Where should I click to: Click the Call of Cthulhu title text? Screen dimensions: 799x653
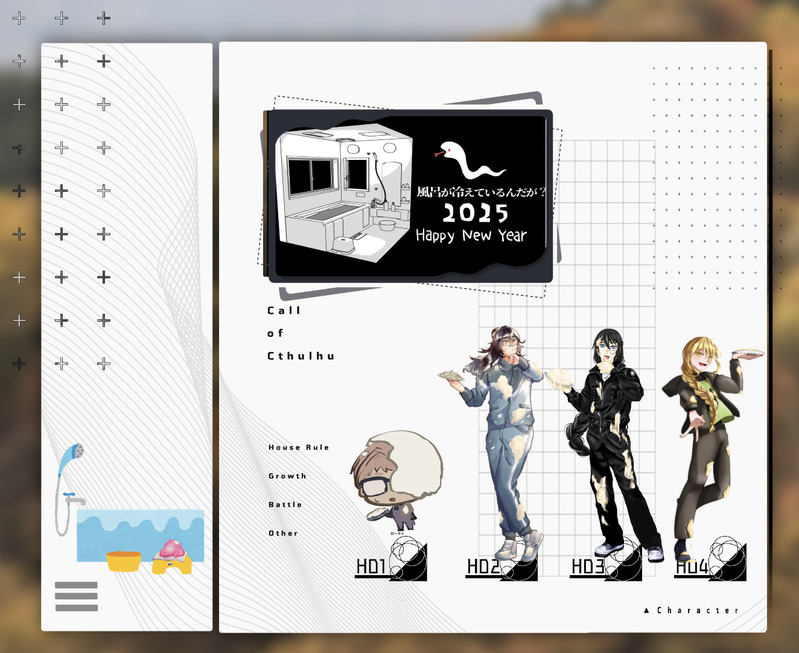pyautogui.click(x=301, y=333)
